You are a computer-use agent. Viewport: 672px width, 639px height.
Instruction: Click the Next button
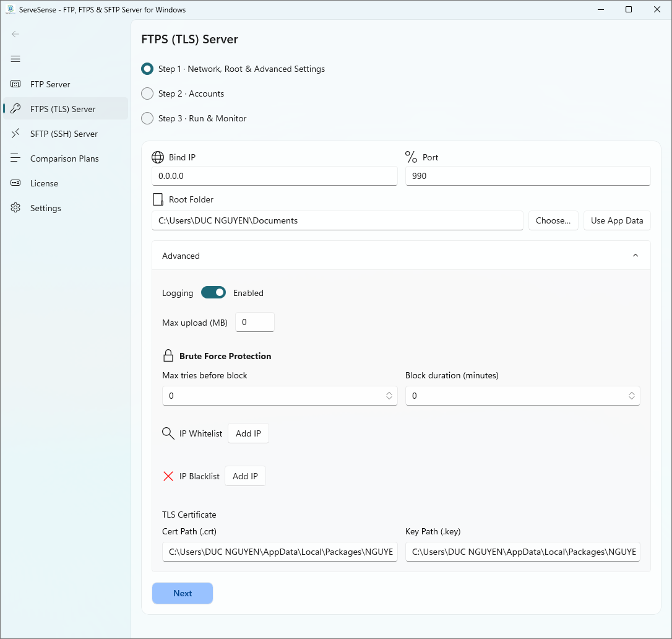pos(183,593)
